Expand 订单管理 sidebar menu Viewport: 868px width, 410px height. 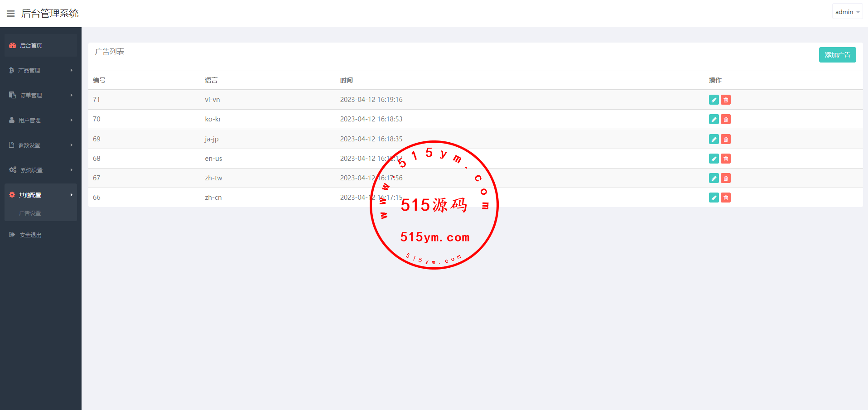coord(41,95)
